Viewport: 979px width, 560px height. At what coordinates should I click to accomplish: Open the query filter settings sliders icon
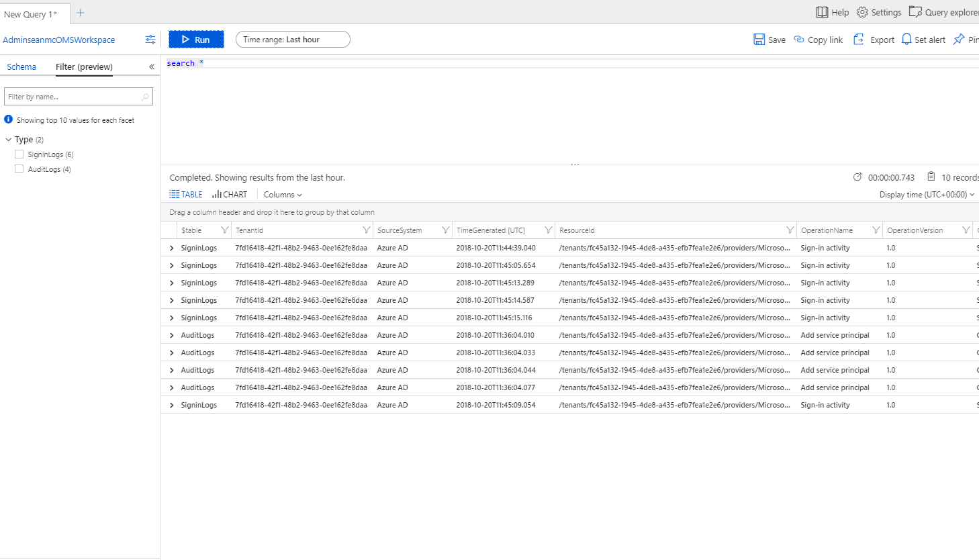pyautogui.click(x=149, y=40)
